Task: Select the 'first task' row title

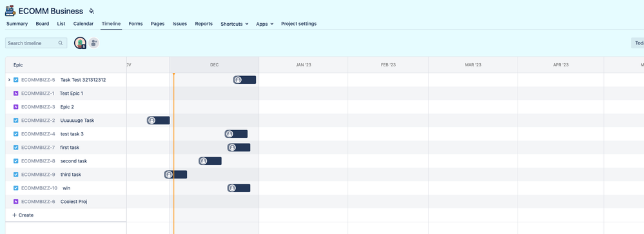Action: [x=70, y=148]
